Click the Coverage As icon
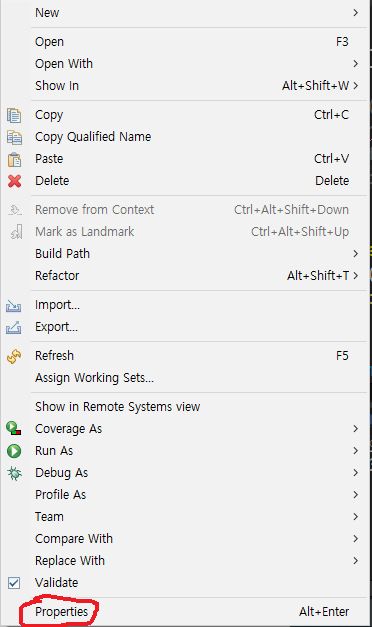 tap(14, 429)
